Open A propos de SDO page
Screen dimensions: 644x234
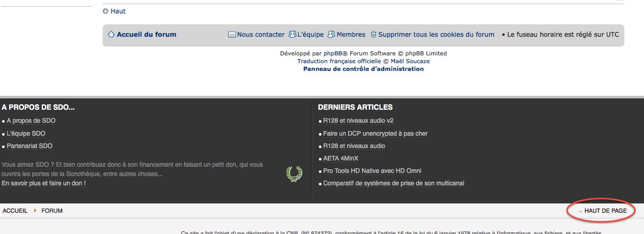tap(31, 121)
